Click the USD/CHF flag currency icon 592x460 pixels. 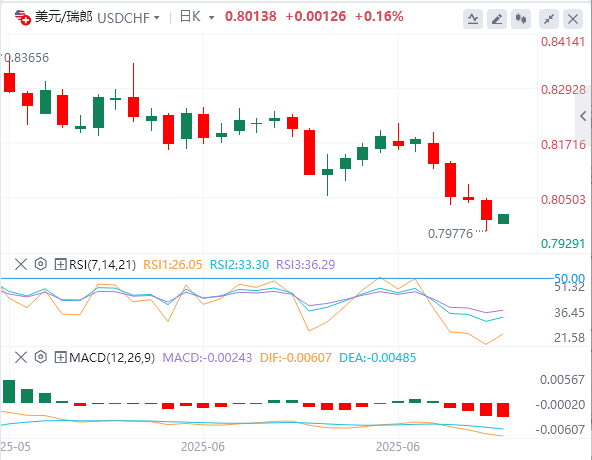click(x=22, y=17)
